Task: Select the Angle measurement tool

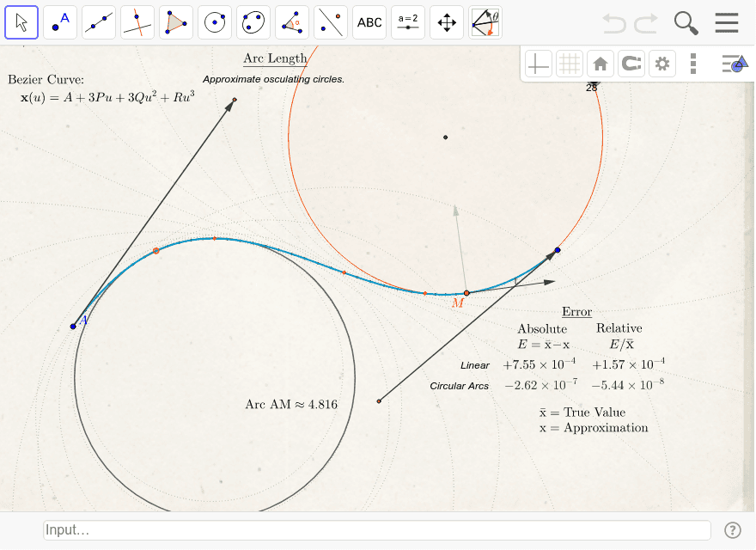Action: [292, 22]
